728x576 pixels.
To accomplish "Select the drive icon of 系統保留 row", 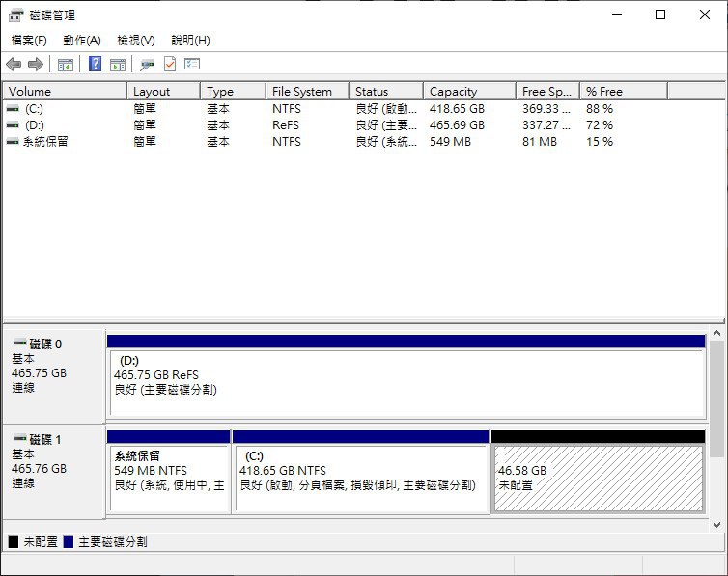I will [x=13, y=142].
